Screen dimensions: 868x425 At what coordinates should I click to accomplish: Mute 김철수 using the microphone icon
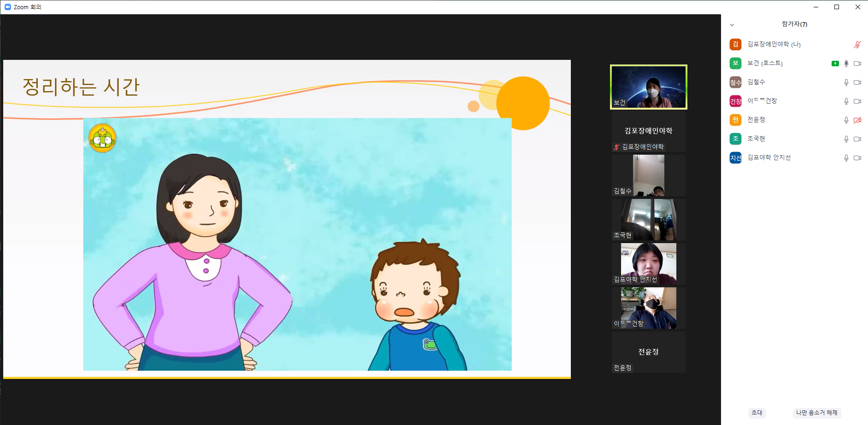[x=846, y=82]
